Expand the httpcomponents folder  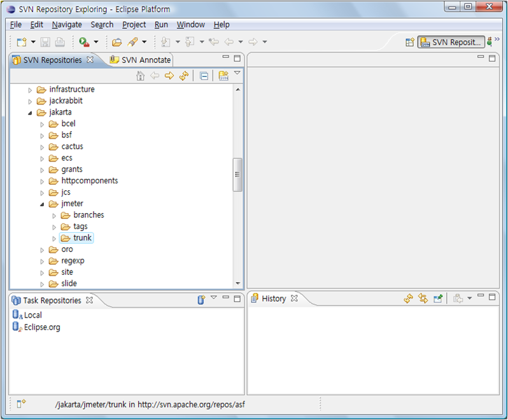[42, 181]
